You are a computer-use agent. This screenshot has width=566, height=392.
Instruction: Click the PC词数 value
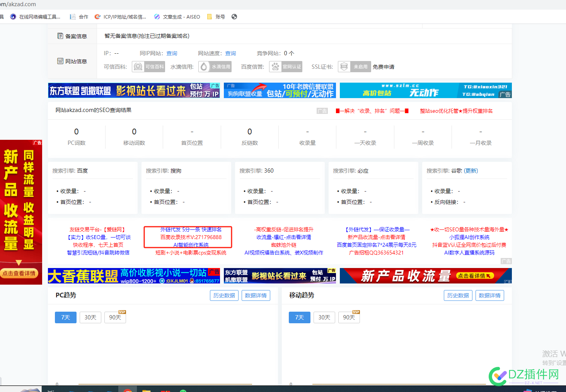77,132
